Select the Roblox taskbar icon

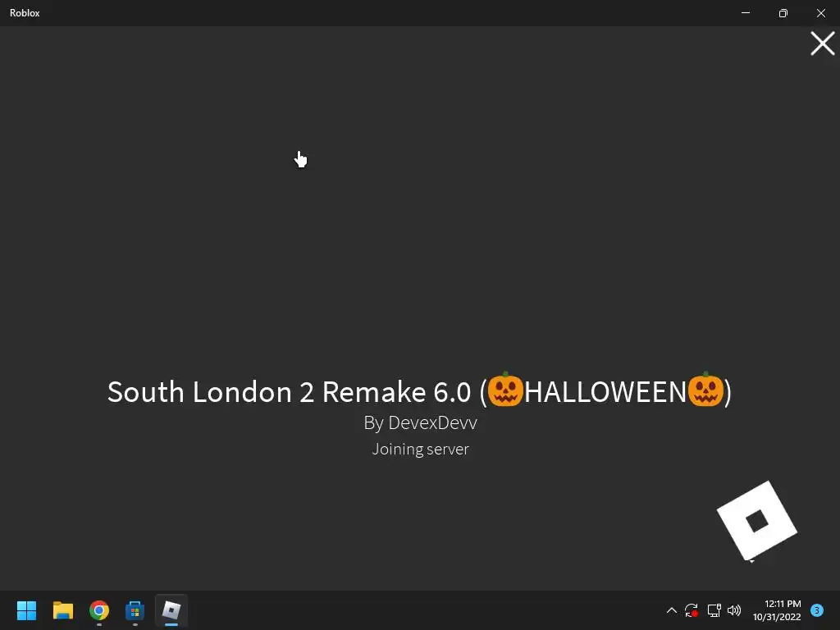point(171,610)
